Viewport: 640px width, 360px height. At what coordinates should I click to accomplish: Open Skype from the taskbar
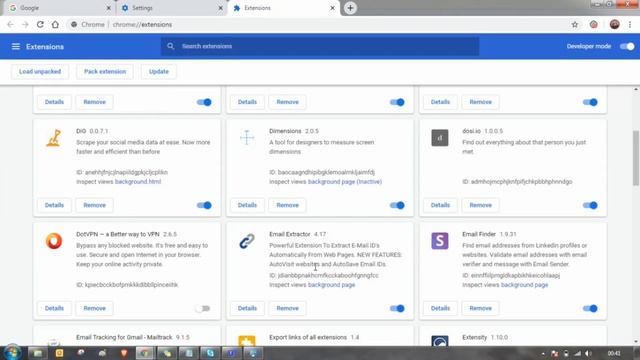click(210, 353)
